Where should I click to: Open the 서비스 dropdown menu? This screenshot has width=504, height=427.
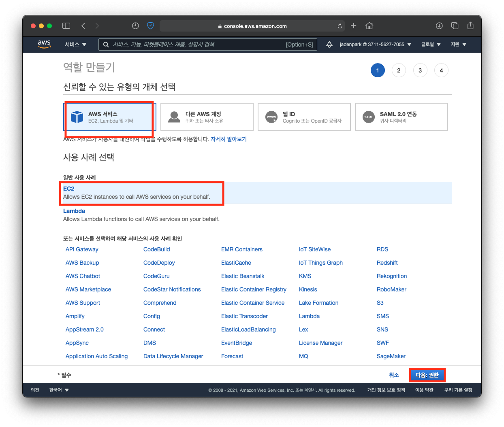pos(76,45)
